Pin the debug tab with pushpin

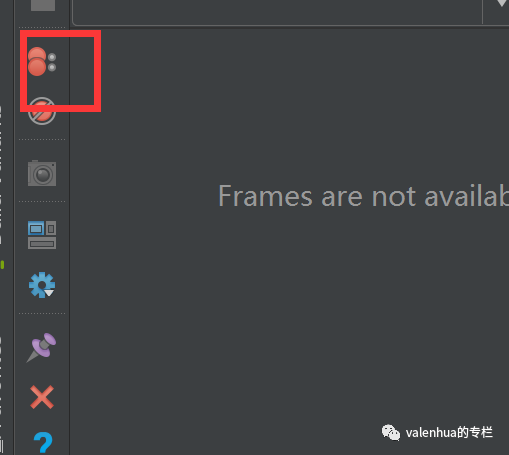pyautogui.click(x=41, y=347)
